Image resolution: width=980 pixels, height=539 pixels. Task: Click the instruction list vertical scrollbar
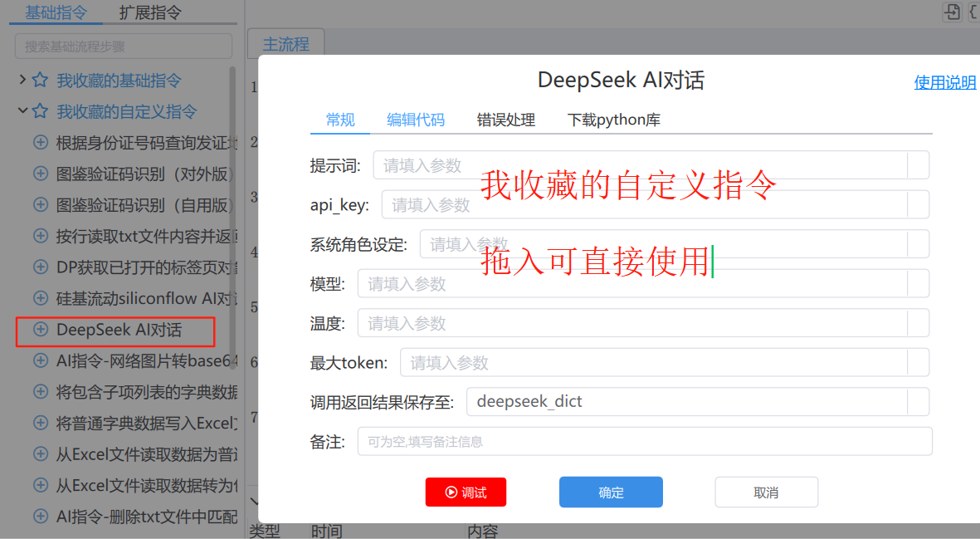(x=232, y=219)
